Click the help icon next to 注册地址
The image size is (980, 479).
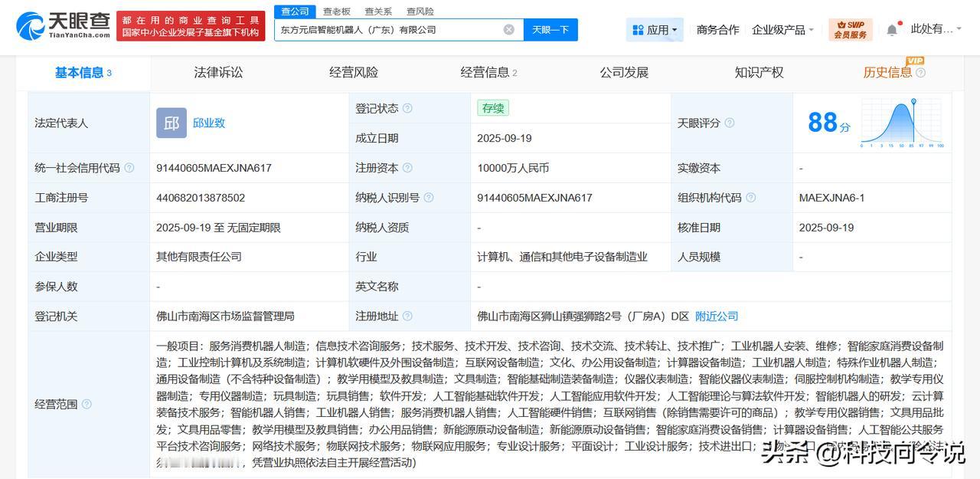click(x=407, y=316)
